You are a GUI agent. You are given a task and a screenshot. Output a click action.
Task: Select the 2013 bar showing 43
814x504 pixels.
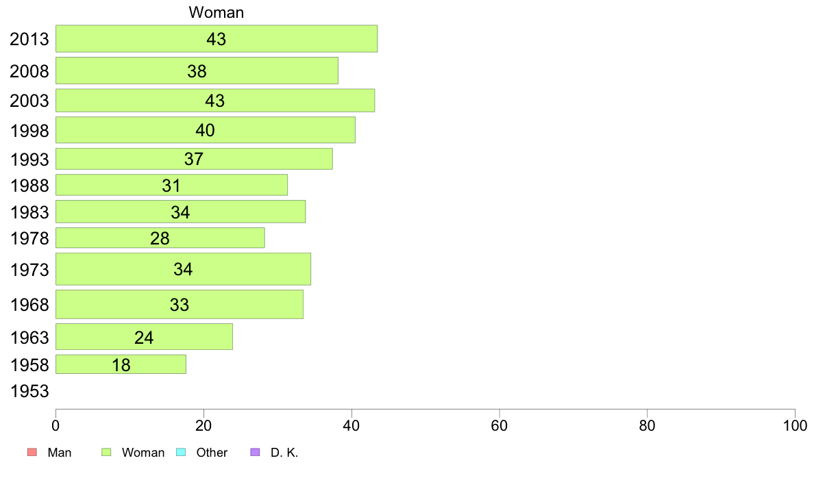pos(217,38)
